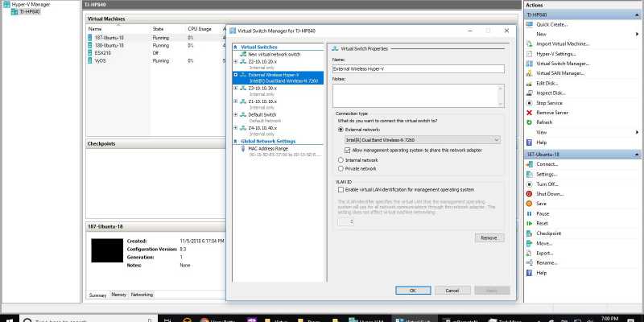This screenshot has width=644, height=322.
Task: Select the 188-Ubuntu-18 virtual machine row
Action: (x=156, y=46)
